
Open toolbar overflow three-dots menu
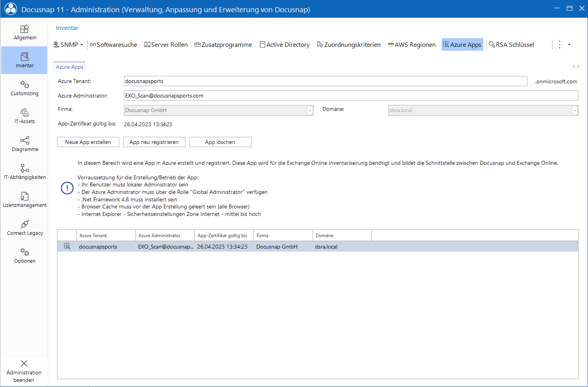pos(559,44)
